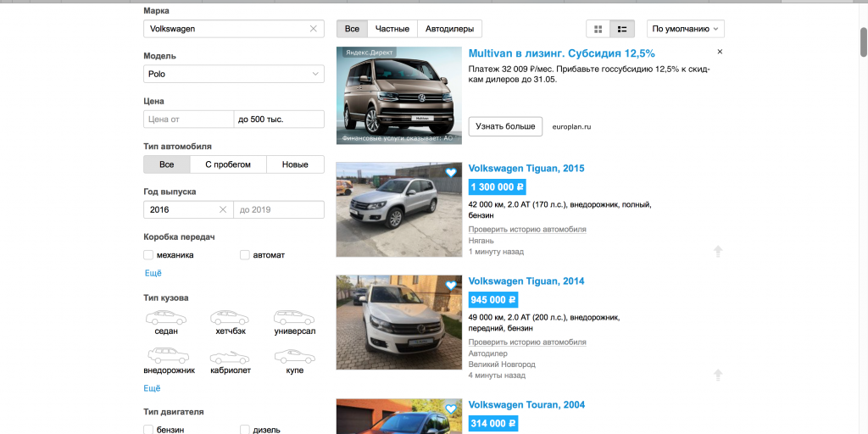Open the По умолчанию sorting dropdown
The height and width of the screenshot is (434, 868).
coord(685,29)
